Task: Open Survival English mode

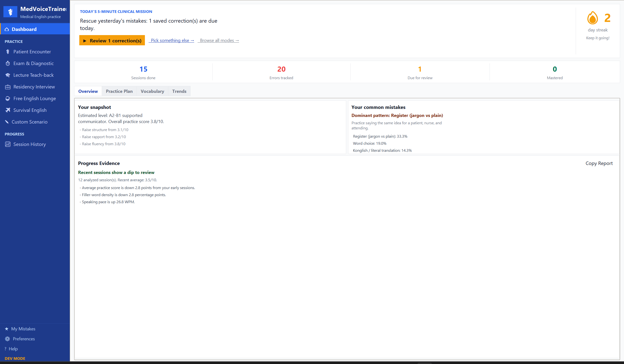Action: coord(35,110)
